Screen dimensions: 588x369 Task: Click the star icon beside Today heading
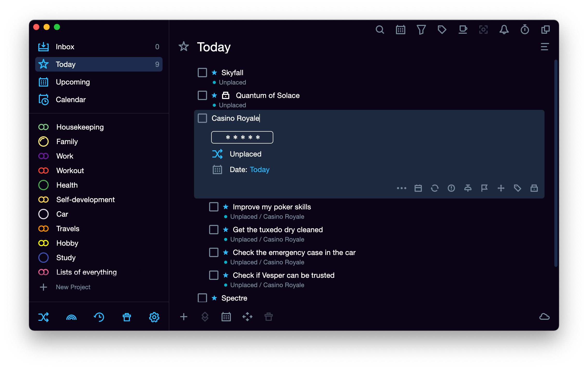[184, 47]
